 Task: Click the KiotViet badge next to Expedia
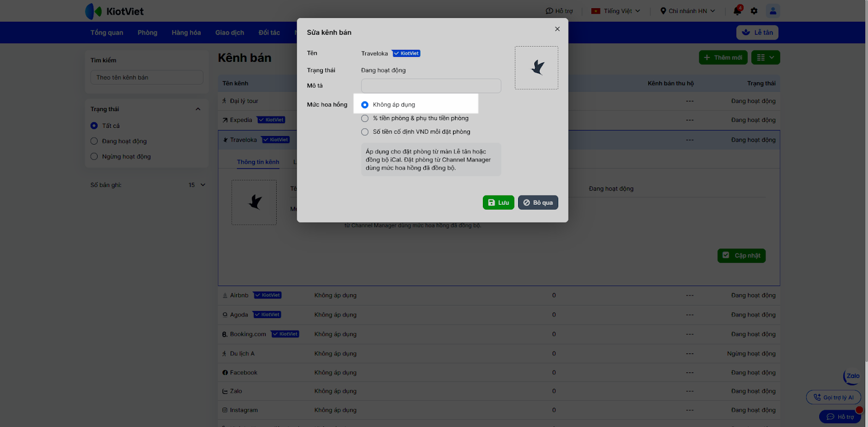point(271,120)
